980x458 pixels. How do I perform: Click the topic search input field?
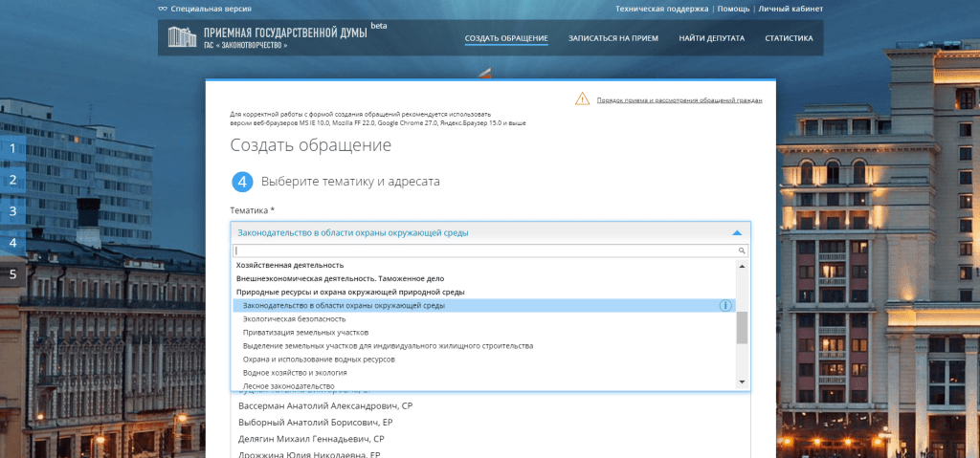click(483, 251)
